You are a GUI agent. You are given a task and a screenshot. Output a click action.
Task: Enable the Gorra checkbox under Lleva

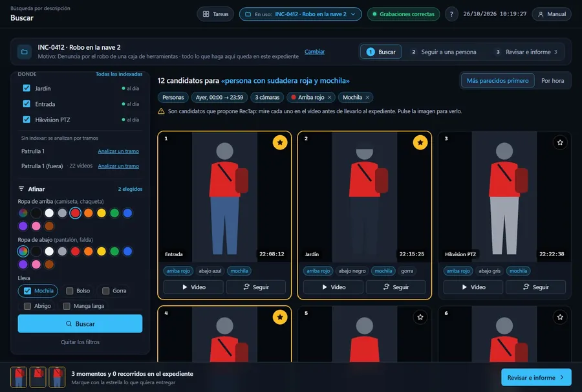pos(106,290)
